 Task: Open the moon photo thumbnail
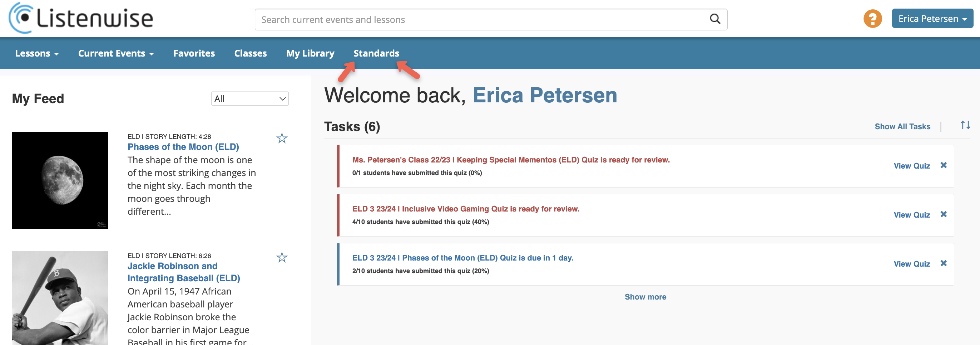coord(60,180)
